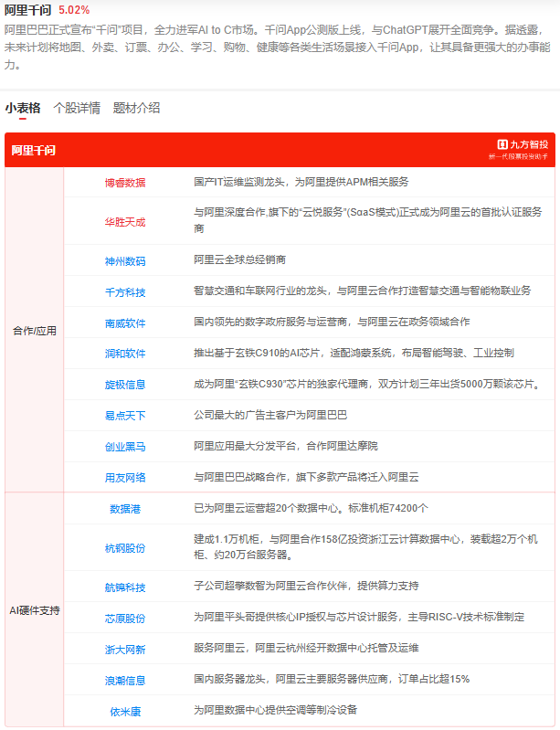Click 旋极信息 in the table
560x730 pixels.
point(125,385)
